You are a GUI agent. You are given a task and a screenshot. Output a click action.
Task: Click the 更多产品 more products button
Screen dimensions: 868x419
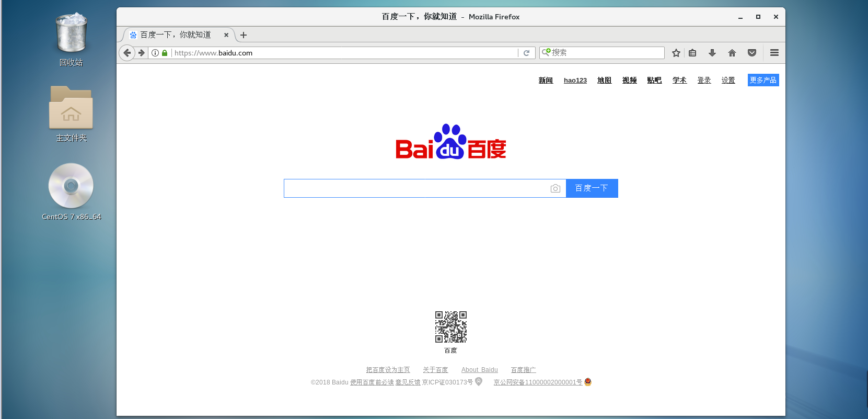point(763,80)
